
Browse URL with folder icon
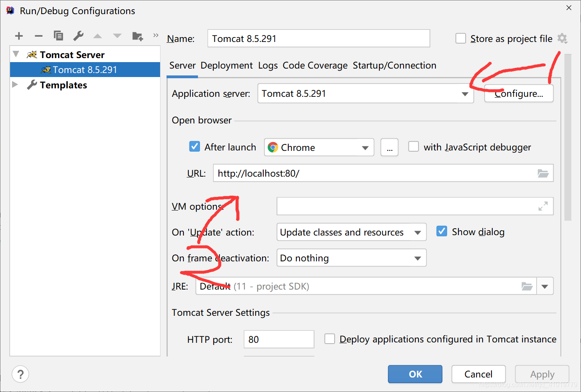[543, 173]
